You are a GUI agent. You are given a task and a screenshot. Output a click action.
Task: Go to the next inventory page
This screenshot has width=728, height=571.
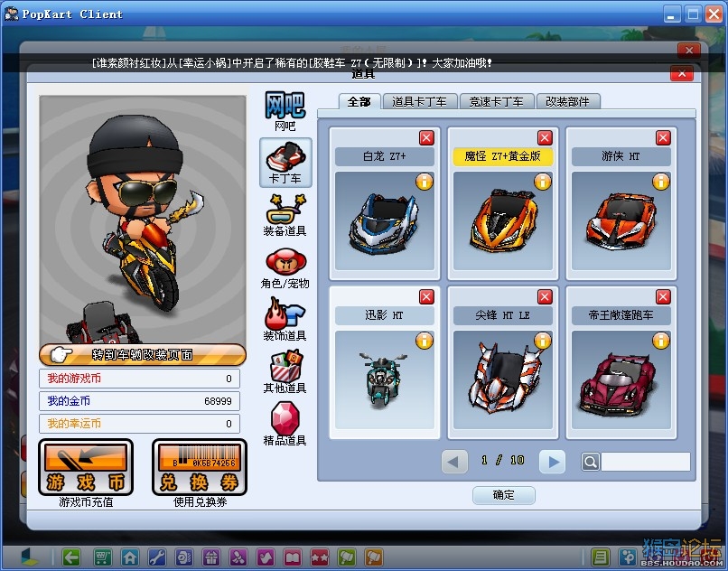tap(552, 462)
